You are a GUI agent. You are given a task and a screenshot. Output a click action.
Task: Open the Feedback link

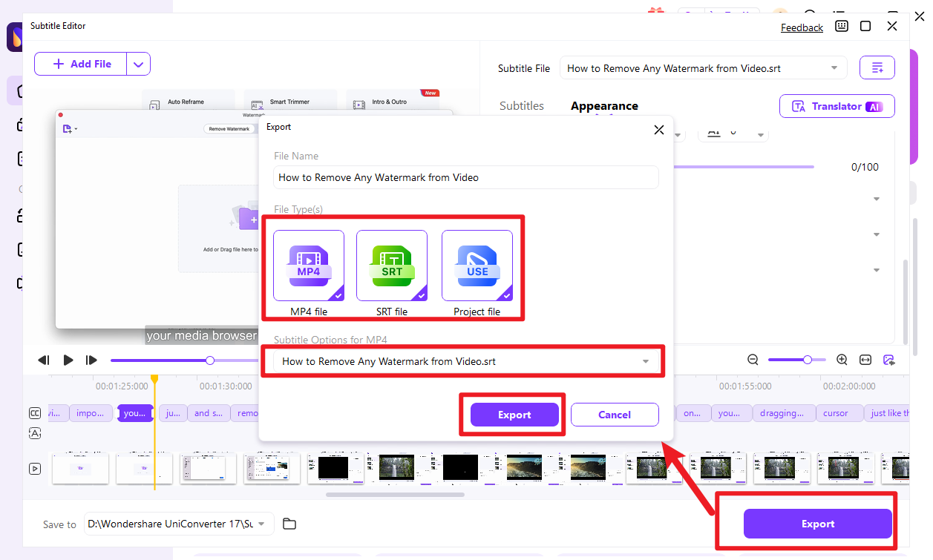click(x=802, y=27)
